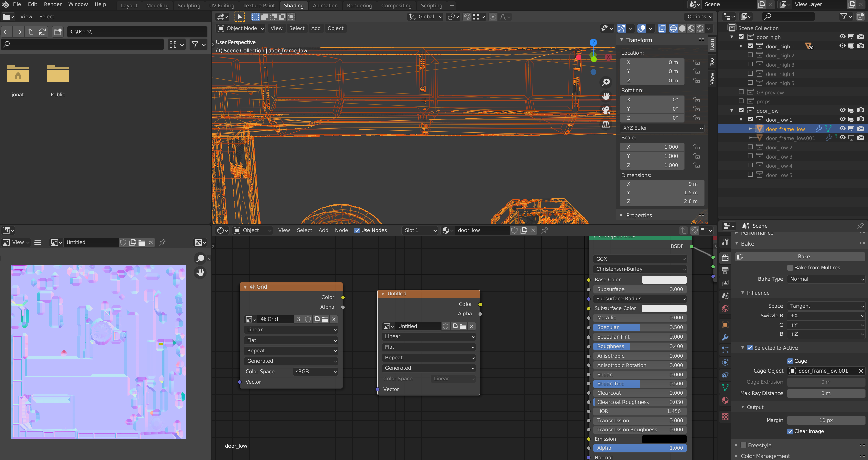The height and width of the screenshot is (460, 868).
Task: Pin the door_low material in node editor
Action: pos(545,230)
